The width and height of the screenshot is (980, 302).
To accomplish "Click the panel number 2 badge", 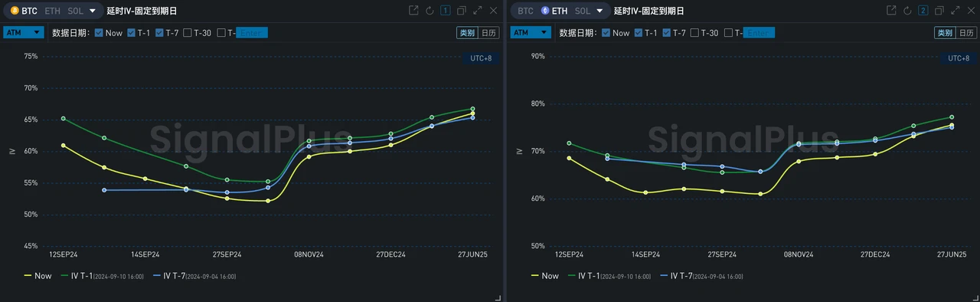I will pos(923,11).
